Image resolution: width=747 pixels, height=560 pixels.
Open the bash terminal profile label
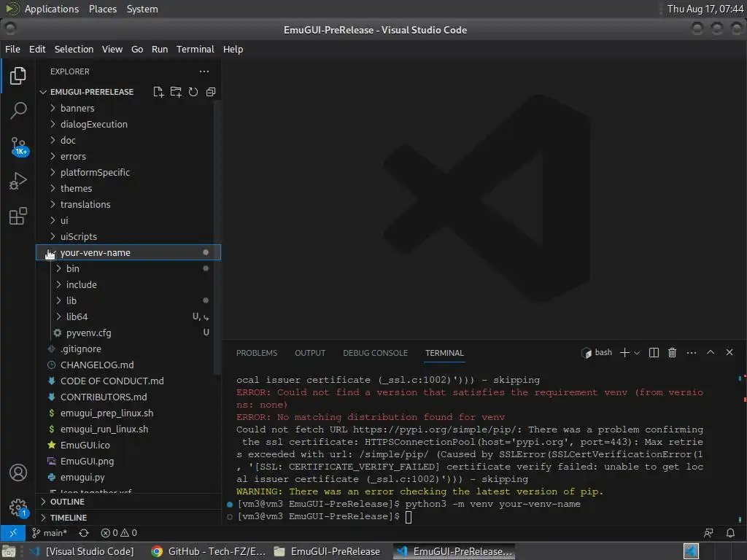coord(597,352)
